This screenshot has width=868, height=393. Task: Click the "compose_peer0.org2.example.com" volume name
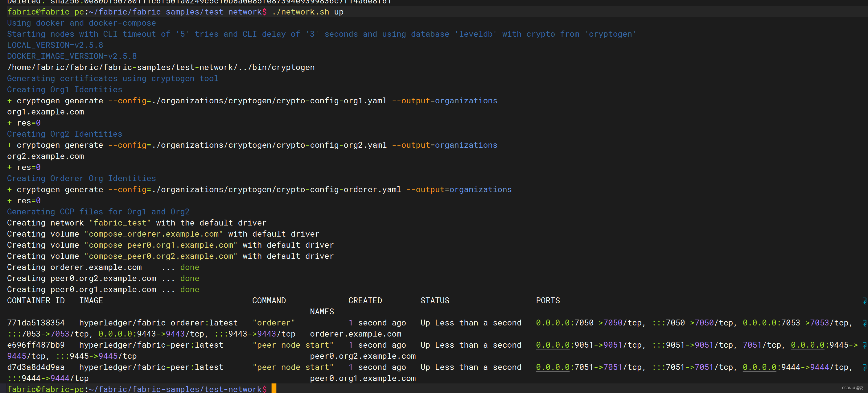161,256
